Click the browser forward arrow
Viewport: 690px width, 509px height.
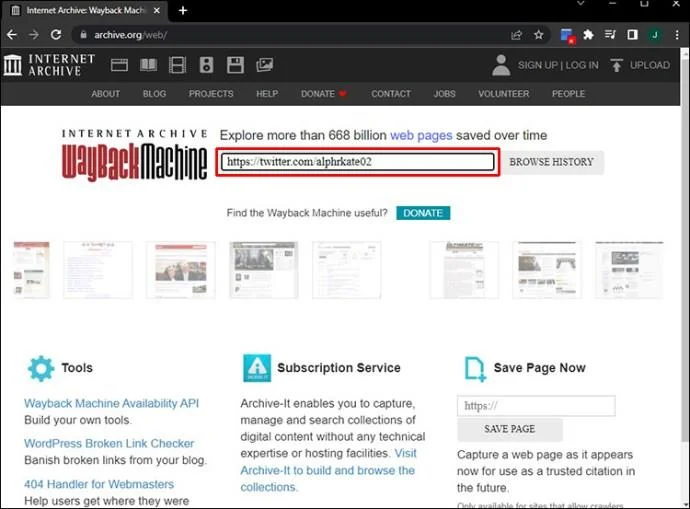(33, 35)
